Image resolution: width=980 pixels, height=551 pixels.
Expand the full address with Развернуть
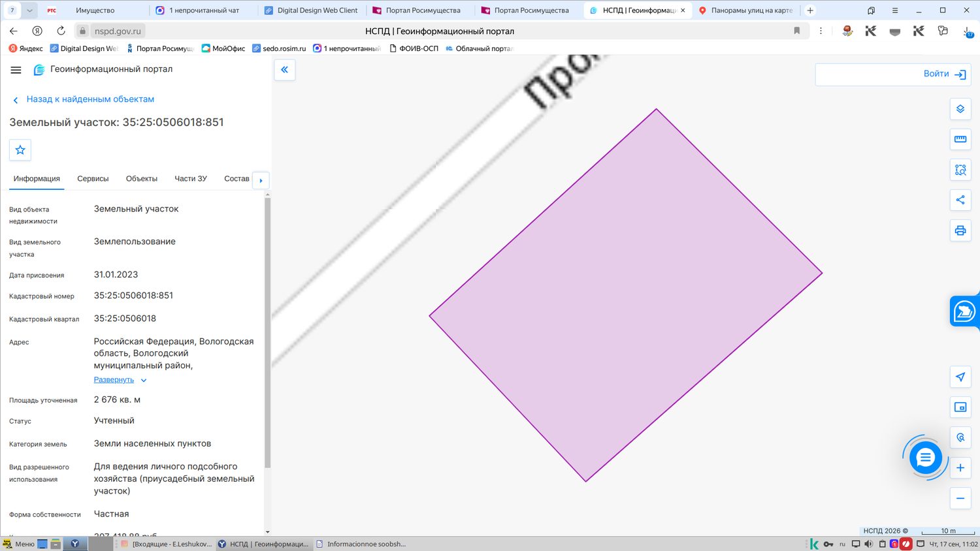click(x=120, y=380)
